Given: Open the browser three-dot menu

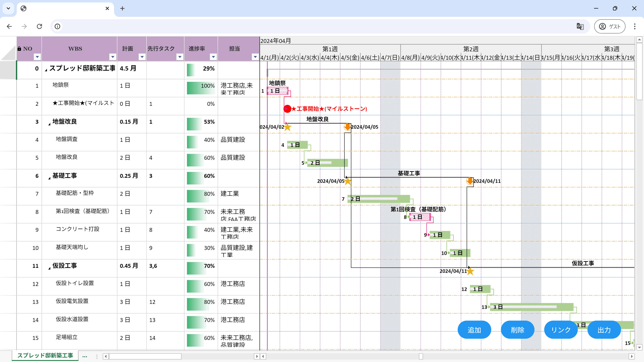Looking at the screenshot, I should click(x=635, y=26).
